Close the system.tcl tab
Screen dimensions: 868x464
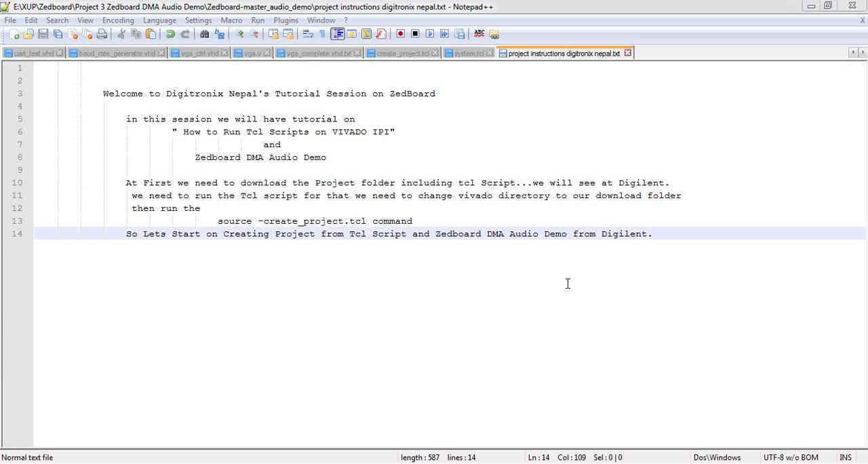490,53
